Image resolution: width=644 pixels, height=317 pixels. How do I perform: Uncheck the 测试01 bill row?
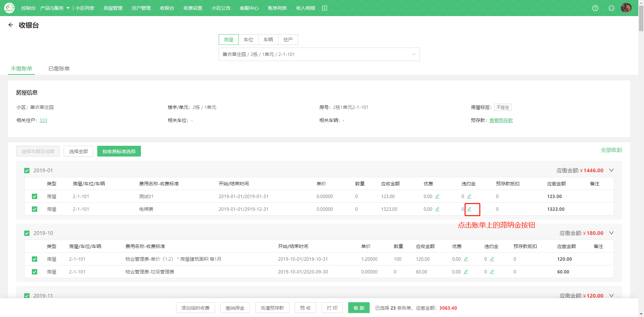(x=35, y=196)
